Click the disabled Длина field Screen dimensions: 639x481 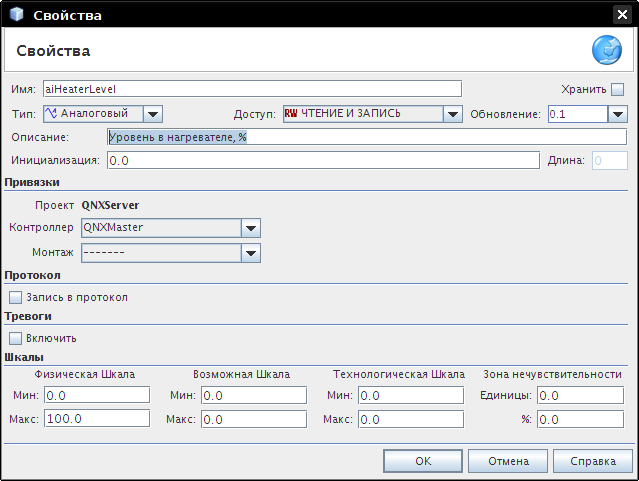coord(610,160)
